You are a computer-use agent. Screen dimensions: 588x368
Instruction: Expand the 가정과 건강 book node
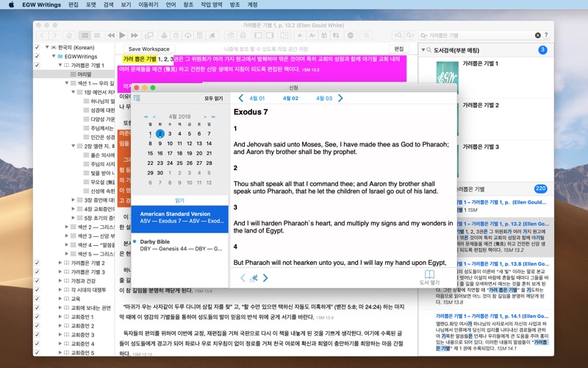(x=60, y=281)
